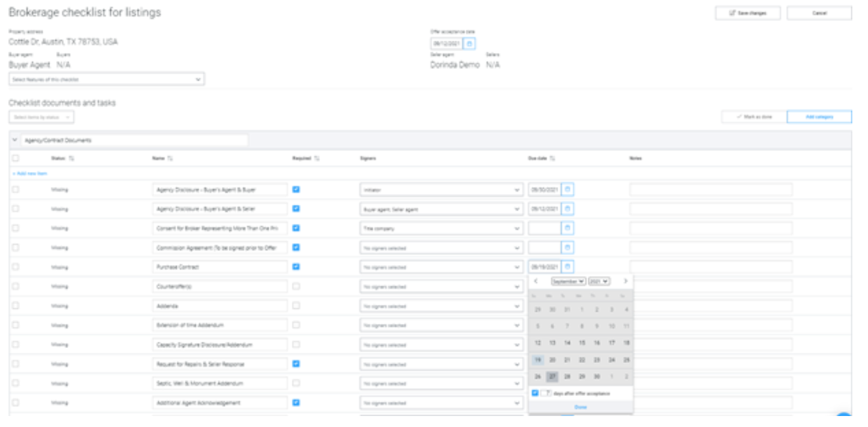This screenshot has width=868, height=427.
Task: Sort checklist by Due date column
Action: [x=552, y=158]
